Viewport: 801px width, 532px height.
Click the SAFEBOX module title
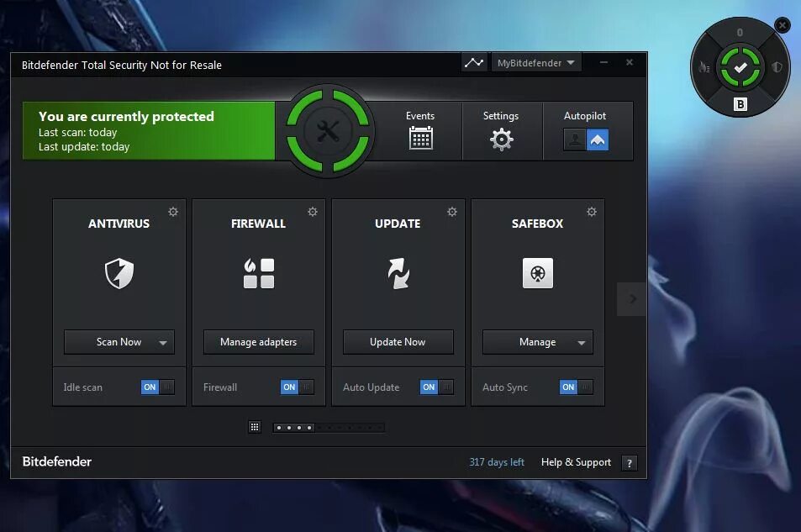pyautogui.click(x=537, y=224)
